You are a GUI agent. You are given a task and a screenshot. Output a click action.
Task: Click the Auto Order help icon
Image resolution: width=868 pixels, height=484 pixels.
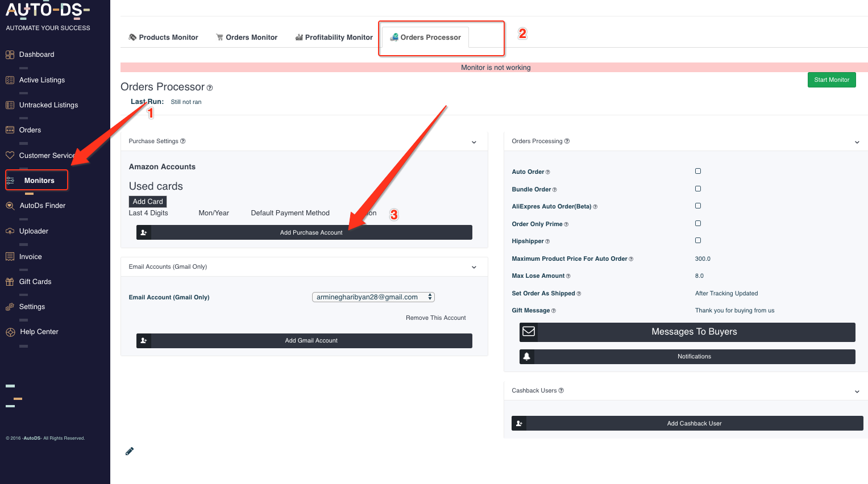[548, 172]
